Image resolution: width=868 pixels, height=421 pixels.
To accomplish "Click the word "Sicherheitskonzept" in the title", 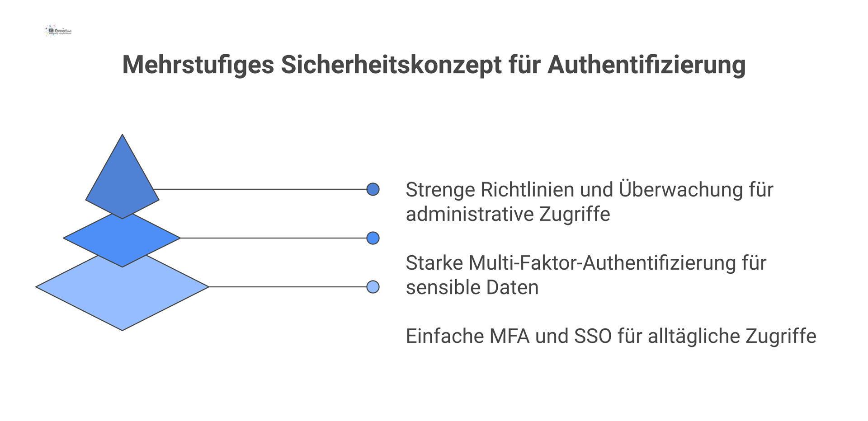I will (392, 65).
